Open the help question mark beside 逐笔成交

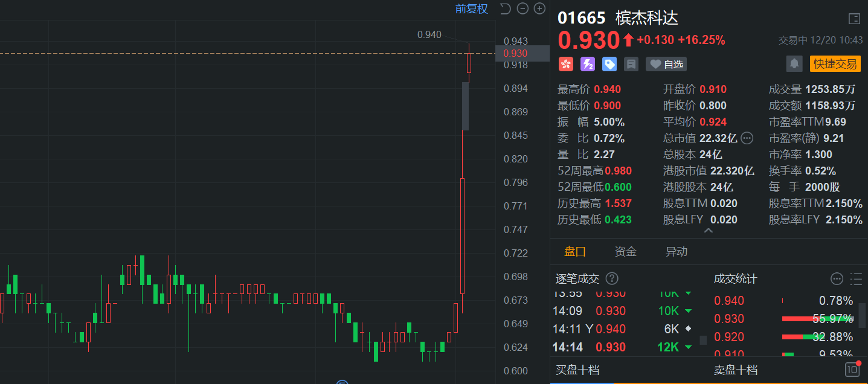point(612,279)
